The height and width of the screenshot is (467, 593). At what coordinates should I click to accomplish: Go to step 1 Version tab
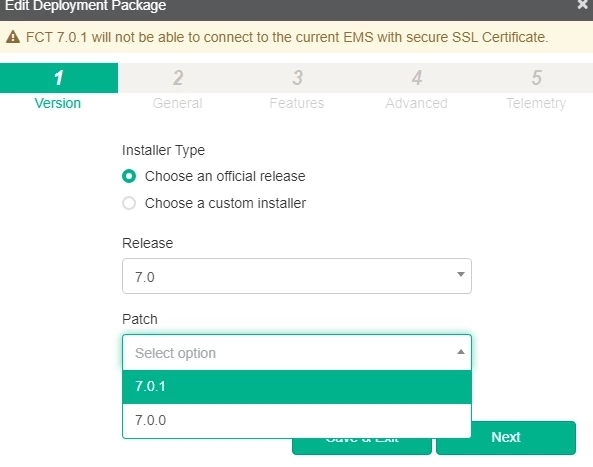pyautogui.click(x=59, y=87)
